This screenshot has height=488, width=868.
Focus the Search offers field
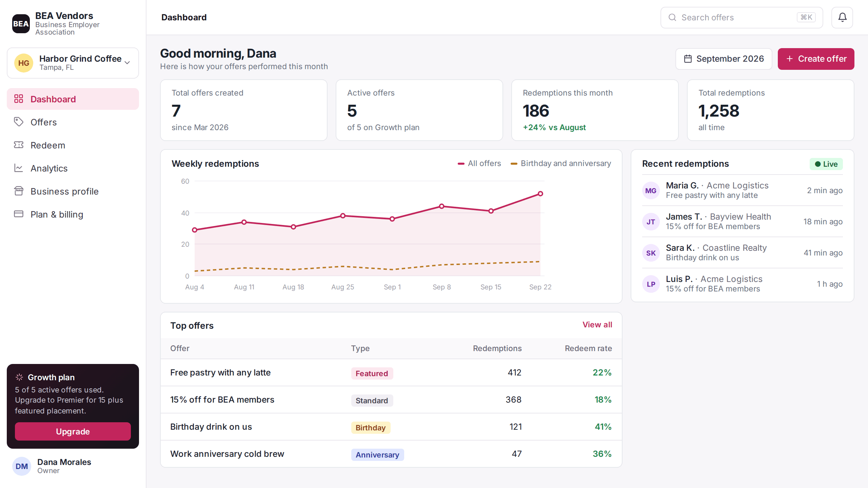click(x=742, y=18)
